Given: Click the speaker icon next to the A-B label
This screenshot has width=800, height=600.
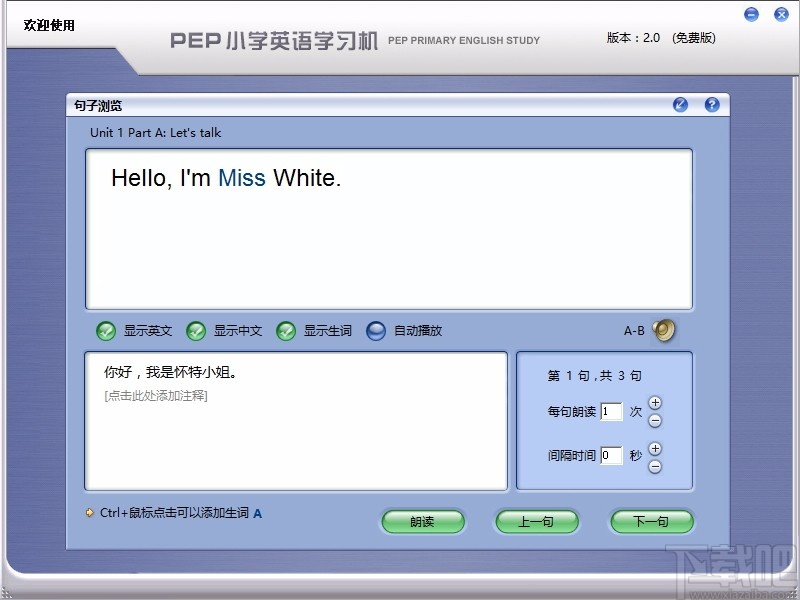Looking at the screenshot, I should pos(662,330).
